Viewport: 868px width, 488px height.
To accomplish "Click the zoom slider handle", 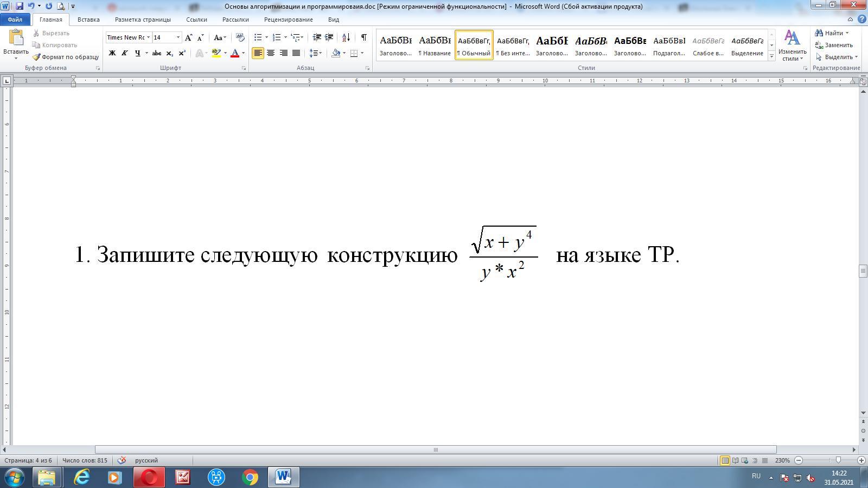I will pos(838,460).
